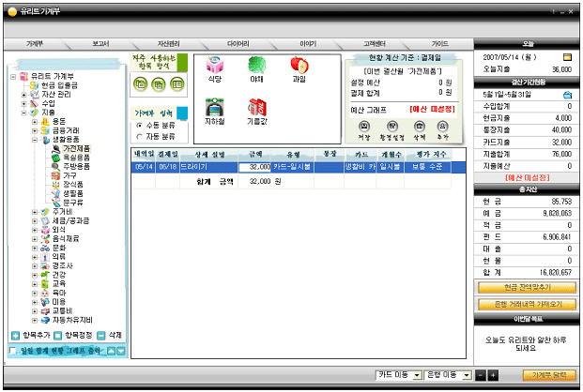Open the 은행 이동 dropdown
Screen dimensions: 583x392
pos(450,375)
